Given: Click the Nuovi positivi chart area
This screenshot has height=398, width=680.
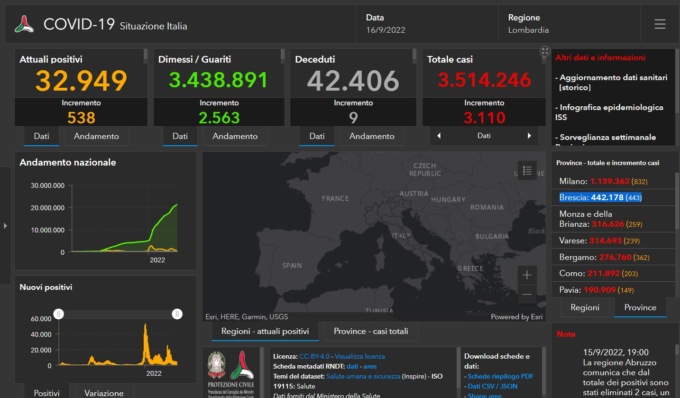Looking at the screenshot, I should coord(118,343).
